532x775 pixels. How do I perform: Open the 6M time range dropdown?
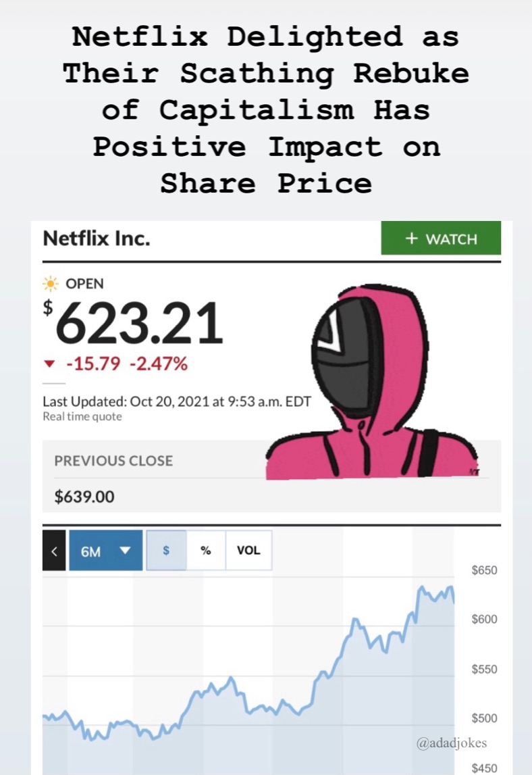(106, 551)
